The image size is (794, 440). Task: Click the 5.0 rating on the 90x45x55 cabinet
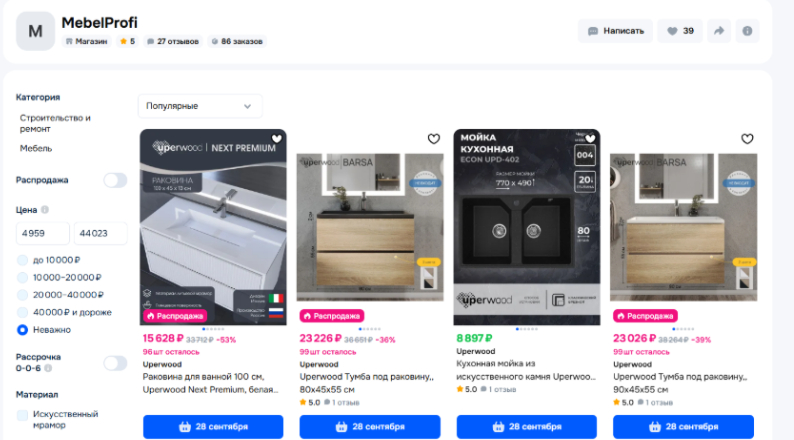click(x=623, y=403)
